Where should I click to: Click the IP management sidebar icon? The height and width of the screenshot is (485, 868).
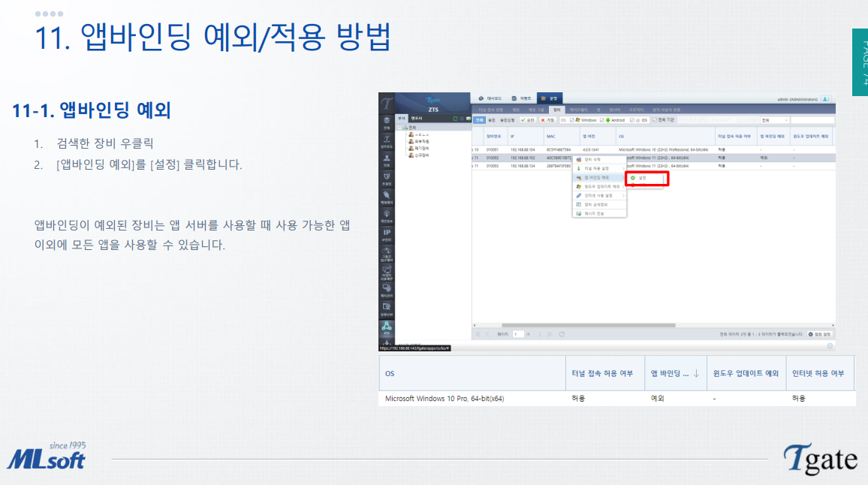coord(386,233)
